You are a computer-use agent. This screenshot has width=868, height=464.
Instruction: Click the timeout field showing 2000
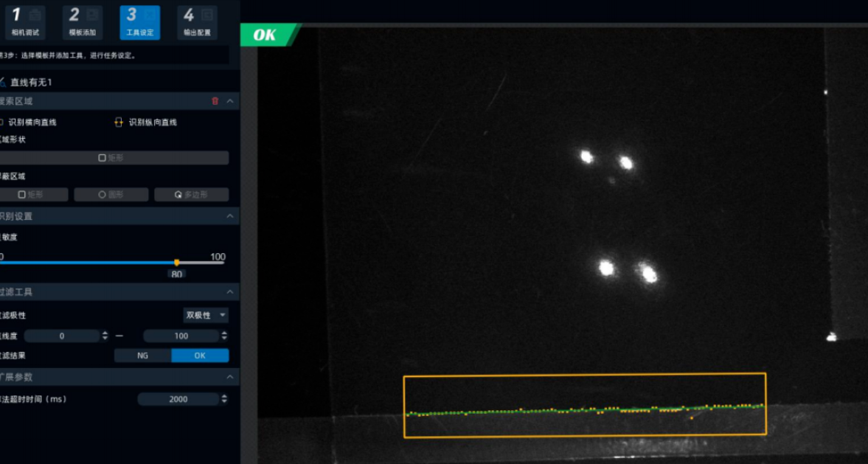[178, 398]
